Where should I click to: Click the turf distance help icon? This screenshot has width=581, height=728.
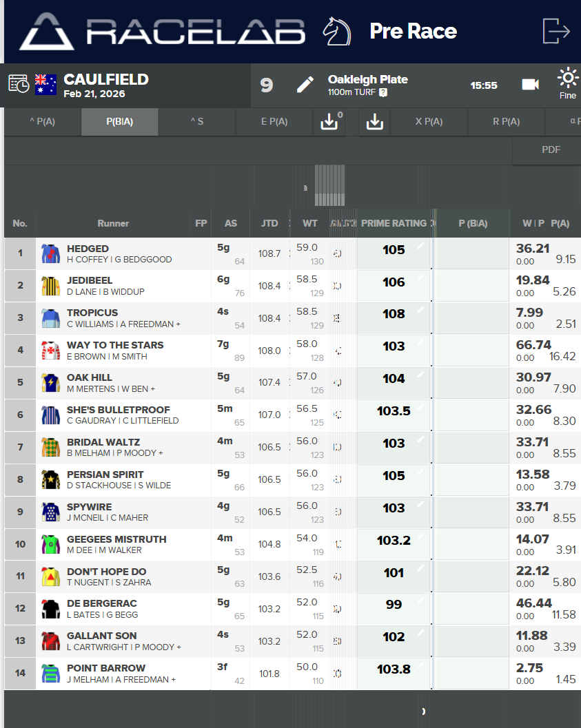383,92
